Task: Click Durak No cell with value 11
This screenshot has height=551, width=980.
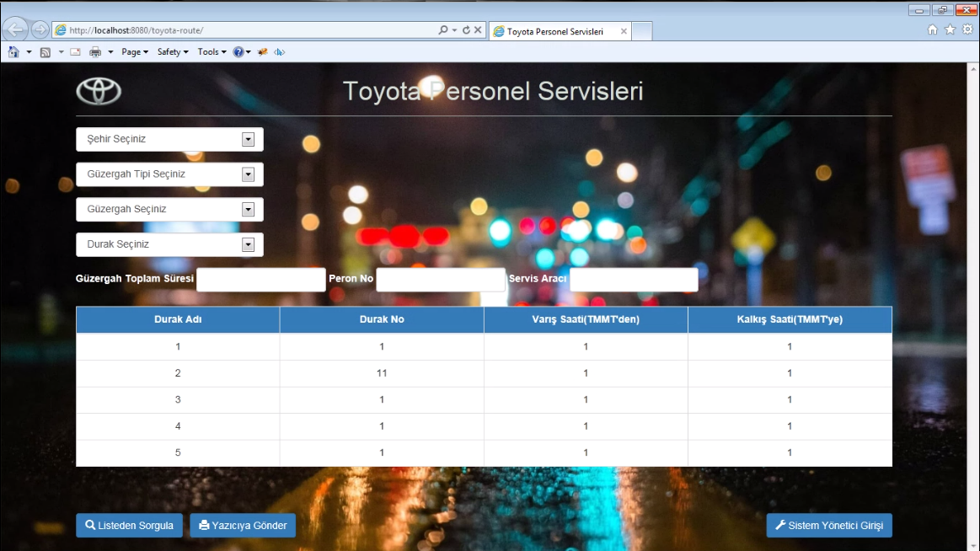Action: [382, 373]
